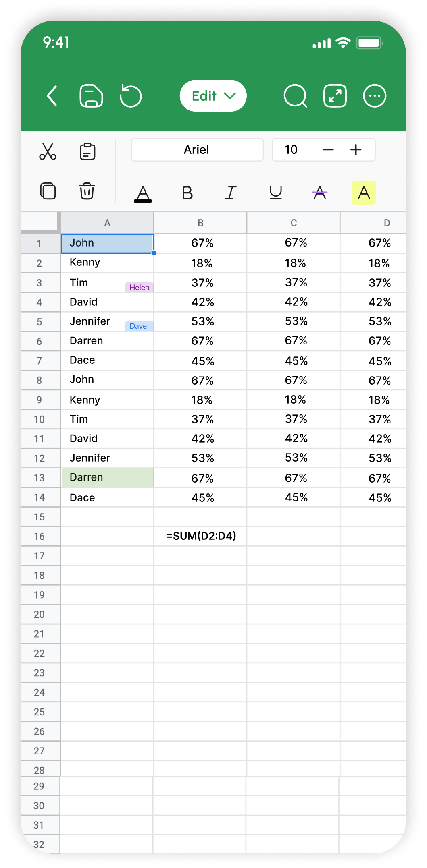Image resolution: width=427 pixels, height=868 pixels.
Task: Increase font size with plus button
Action: 356,150
